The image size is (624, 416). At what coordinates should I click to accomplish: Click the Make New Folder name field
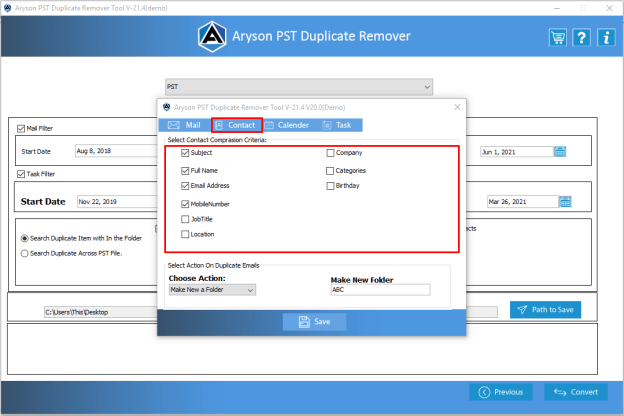(x=380, y=290)
